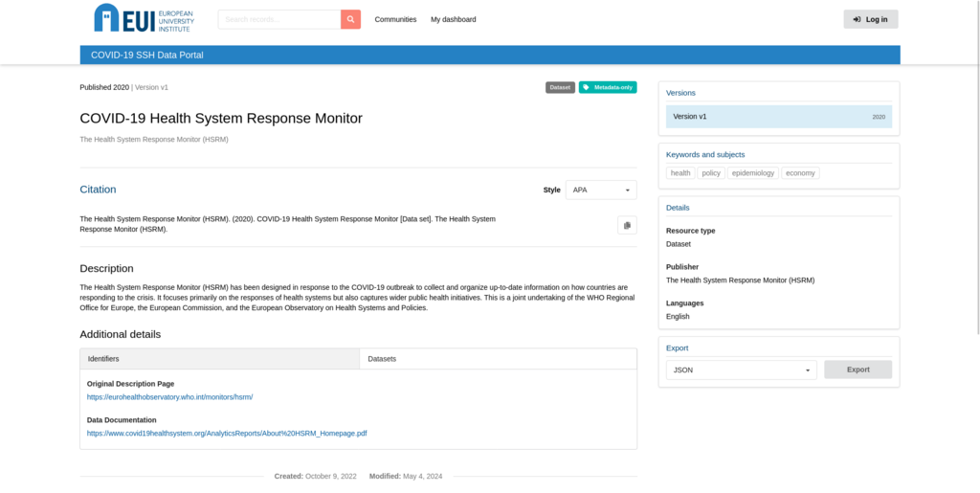980x493 pixels.
Task: Click the Citation section heading
Action: tap(99, 190)
